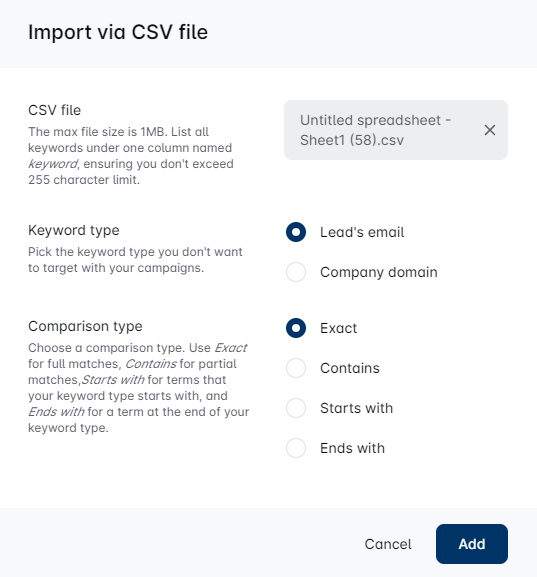Image resolution: width=537 pixels, height=577 pixels.
Task: Choose the Contains comparison radio button
Action: pyautogui.click(x=296, y=368)
